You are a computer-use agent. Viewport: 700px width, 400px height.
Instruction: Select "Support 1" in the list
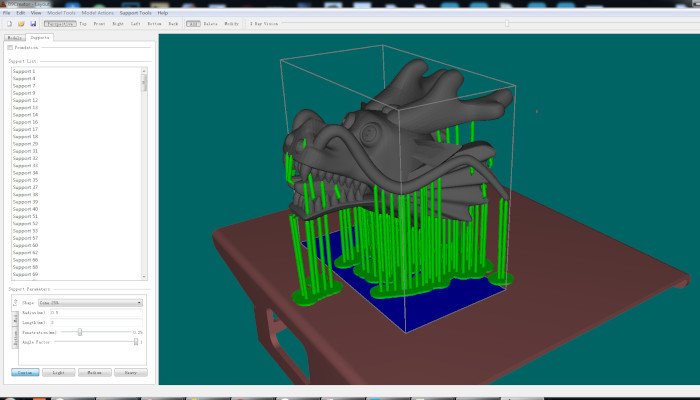(24, 71)
